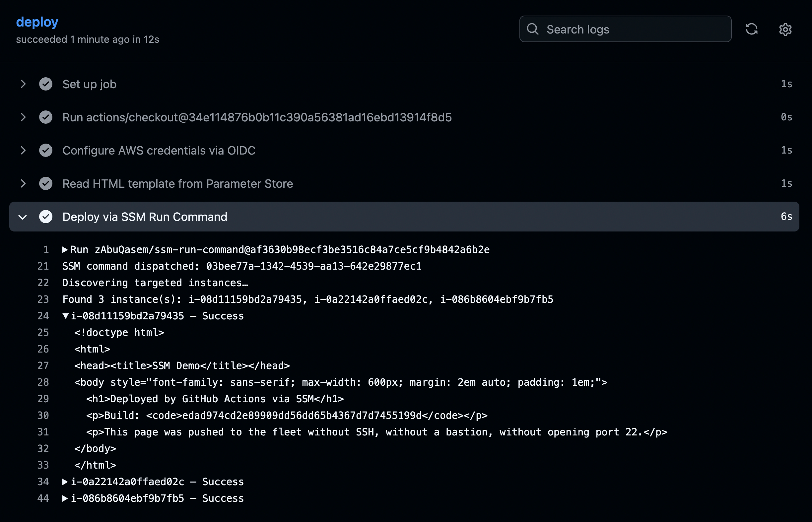Click the '<p>Build:' commit hash log line
Screen dimensions: 812x522
[x=287, y=416]
